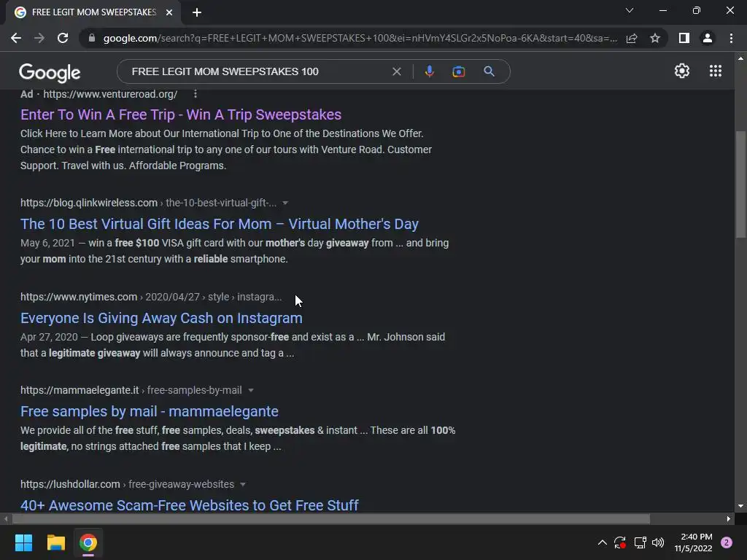Image resolution: width=747 pixels, height=560 pixels.
Task: Open File Explorer from the taskbar
Action: [55, 542]
